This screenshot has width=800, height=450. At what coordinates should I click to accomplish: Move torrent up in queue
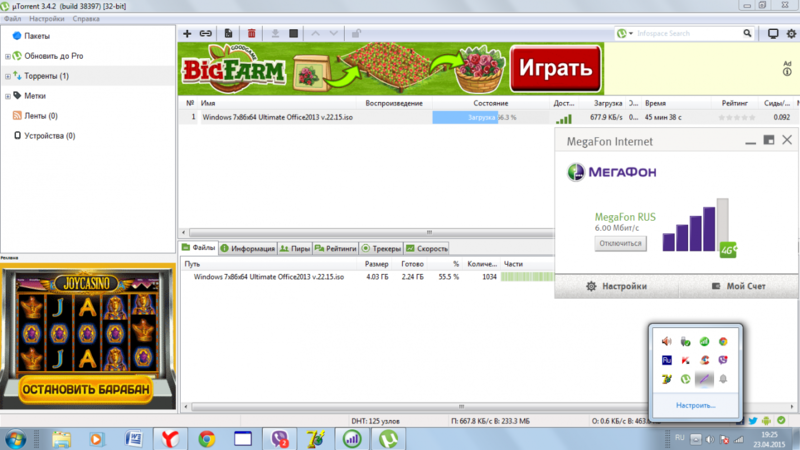[x=316, y=34]
